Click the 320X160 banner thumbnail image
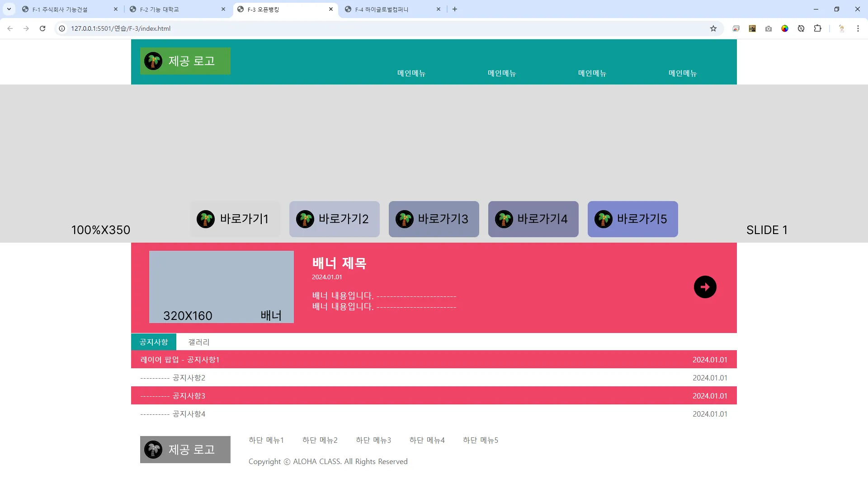The height and width of the screenshot is (488, 868). pyautogui.click(x=222, y=287)
